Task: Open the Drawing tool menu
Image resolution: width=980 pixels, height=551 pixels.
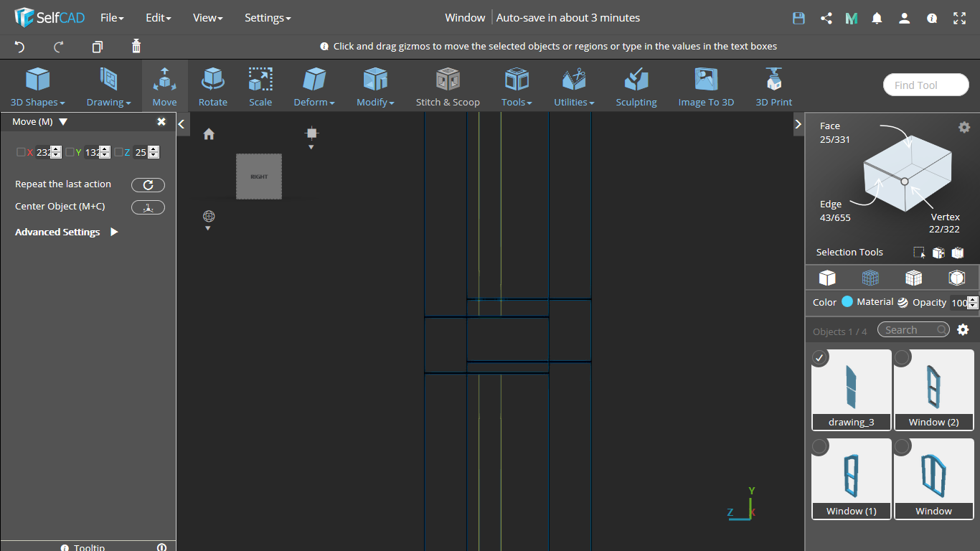Action: coord(108,86)
